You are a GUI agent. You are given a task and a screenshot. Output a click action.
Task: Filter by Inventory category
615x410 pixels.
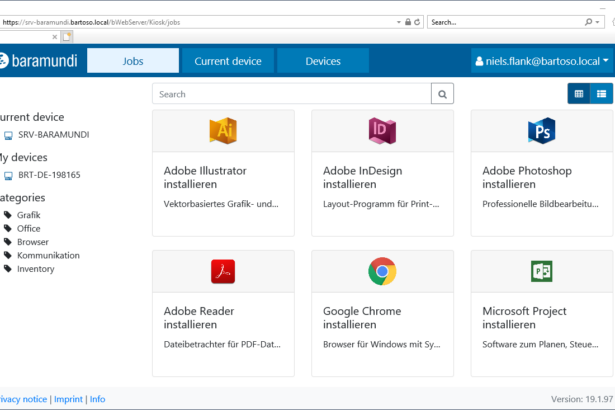pyautogui.click(x=36, y=269)
